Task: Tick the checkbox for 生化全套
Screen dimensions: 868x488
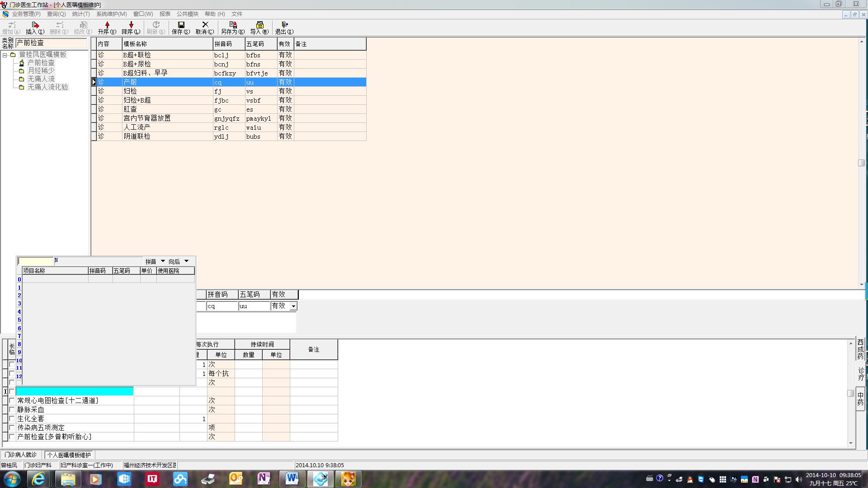Action: 12,419
